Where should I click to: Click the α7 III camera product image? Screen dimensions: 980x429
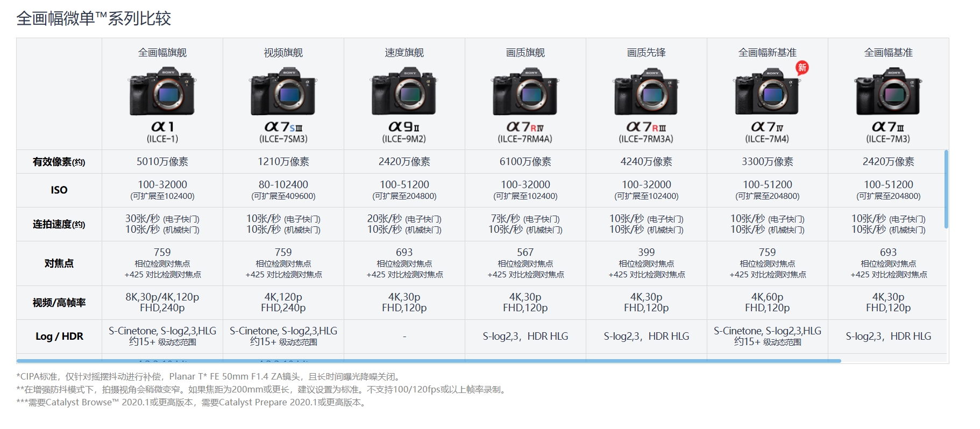(x=888, y=91)
